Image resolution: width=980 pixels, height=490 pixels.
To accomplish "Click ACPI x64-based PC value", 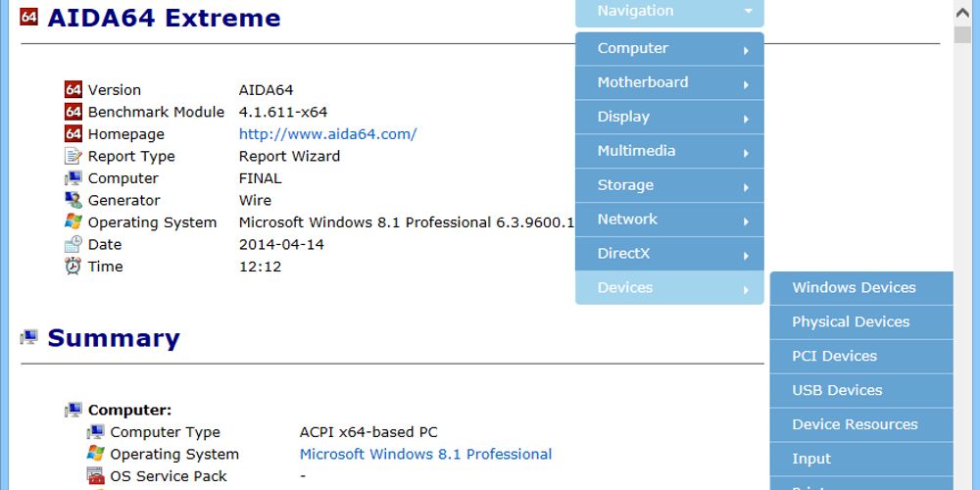I will coord(368,432).
